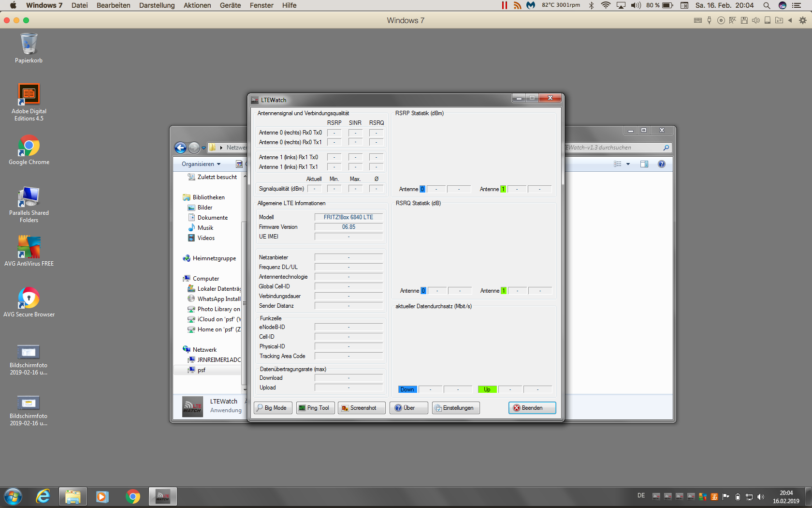Click the green Up throughput indicator
The height and width of the screenshot is (508, 812).
tap(487, 389)
